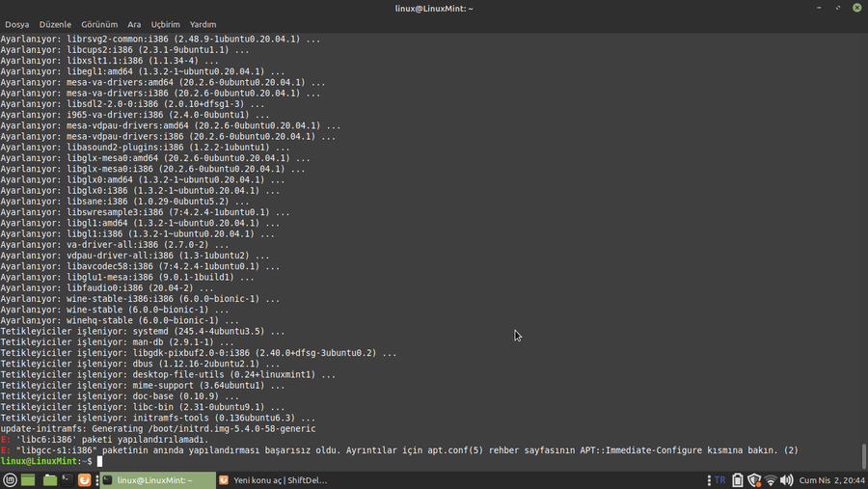Click the wine-stable-i386:i386 line
Image resolution: width=868 pixels, height=489 pixels.
click(140, 298)
